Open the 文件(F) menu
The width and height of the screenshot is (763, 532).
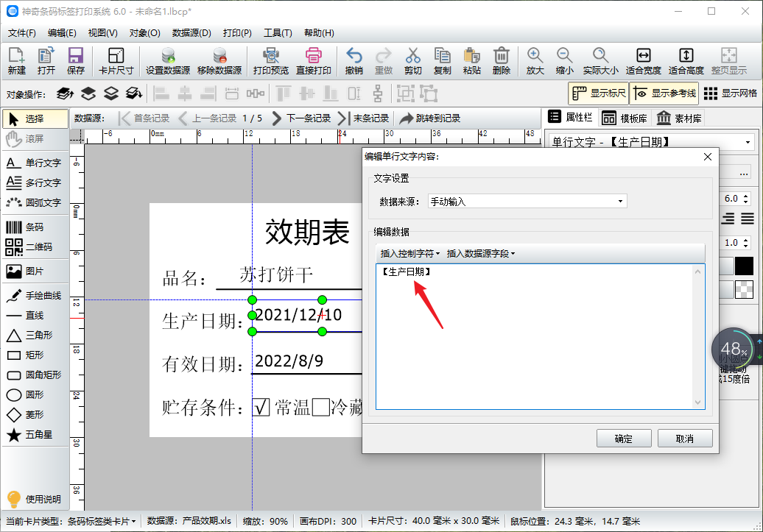[x=22, y=33]
